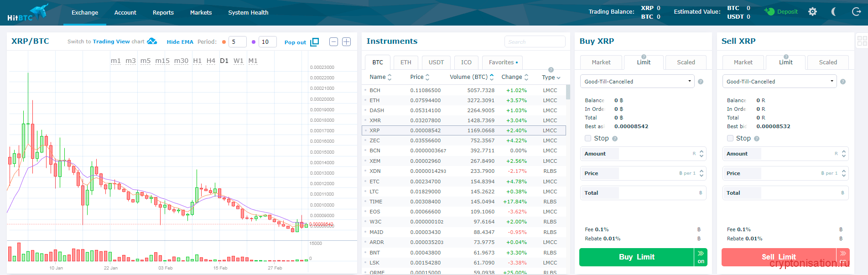
Task: Open Good-Till-Cancelled dropdown in Sell XRP
Action: click(x=779, y=82)
